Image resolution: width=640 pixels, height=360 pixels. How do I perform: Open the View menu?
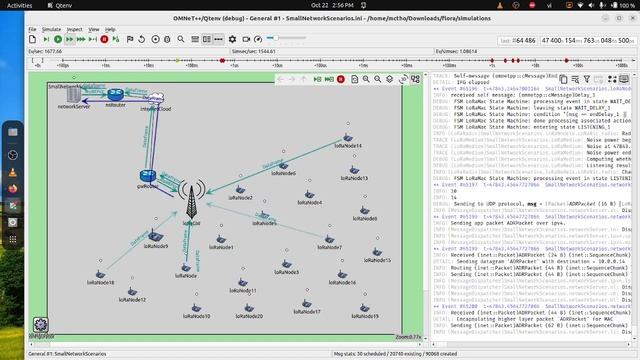point(94,29)
